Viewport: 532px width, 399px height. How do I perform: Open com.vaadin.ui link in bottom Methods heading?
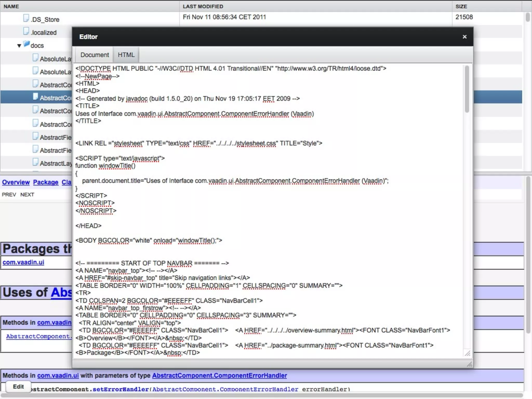click(x=58, y=376)
